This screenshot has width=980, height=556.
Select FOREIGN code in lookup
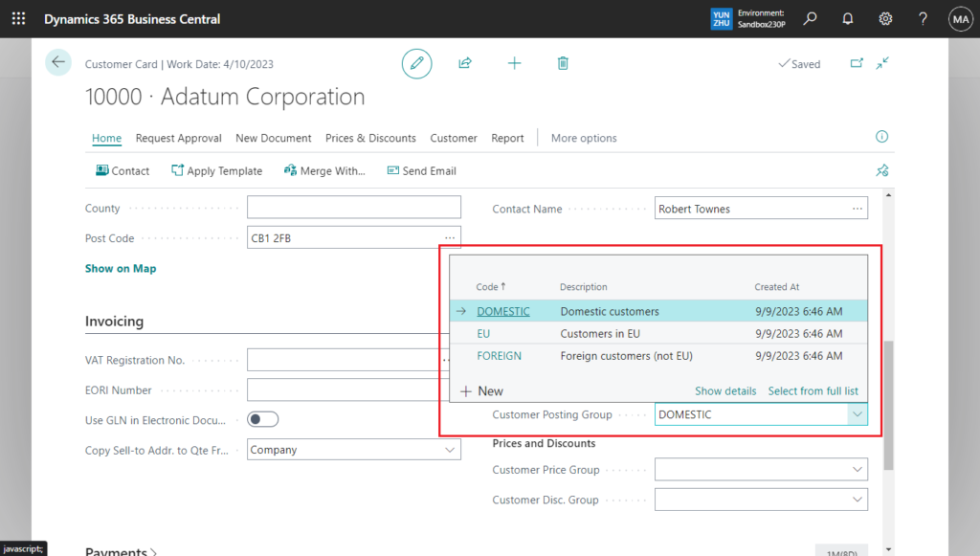pyautogui.click(x=499, y=355)
